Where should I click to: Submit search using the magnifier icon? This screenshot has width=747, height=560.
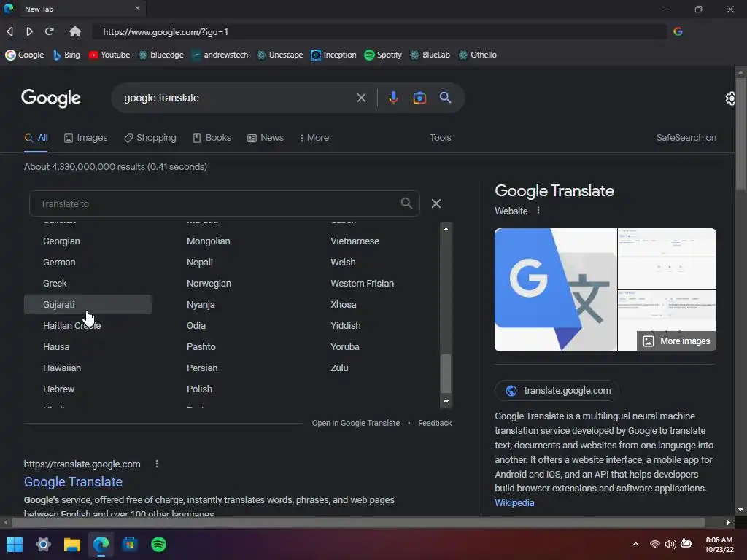tap(446, 98)
